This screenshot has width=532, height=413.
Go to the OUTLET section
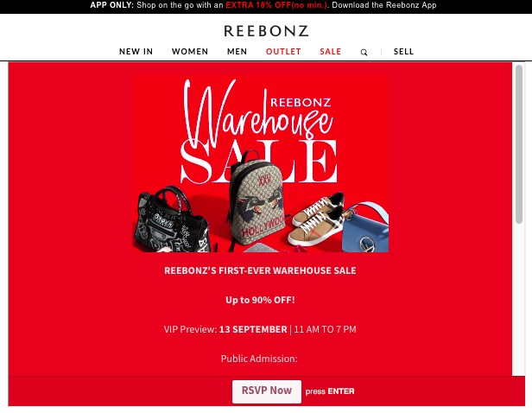click(x=283, y=52)
